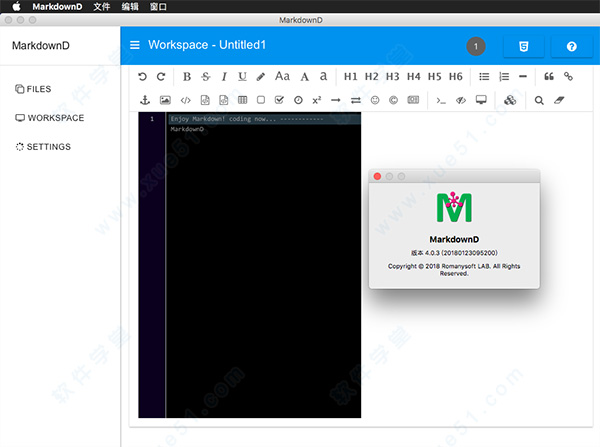Apply strikethrough formatting
Screen dimensions: 600x447
click(x=205, y=77)
